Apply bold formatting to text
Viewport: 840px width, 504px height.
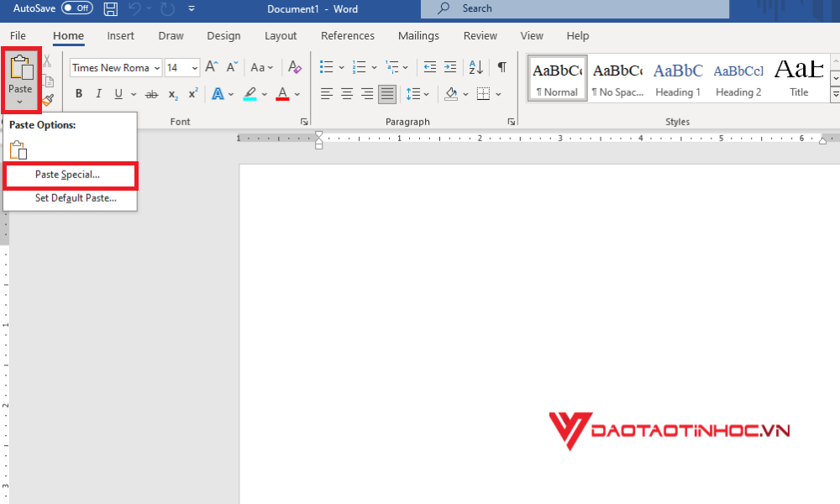point(78,93)
